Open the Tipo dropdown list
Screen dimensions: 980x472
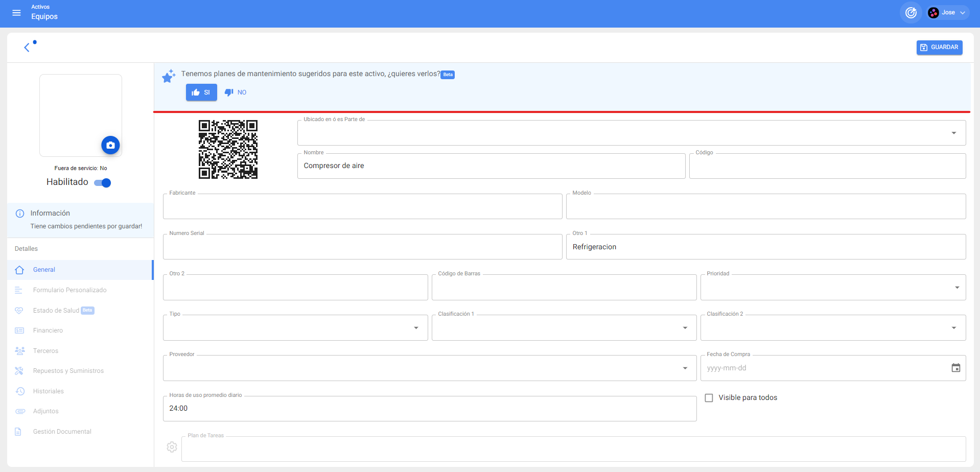416,328
